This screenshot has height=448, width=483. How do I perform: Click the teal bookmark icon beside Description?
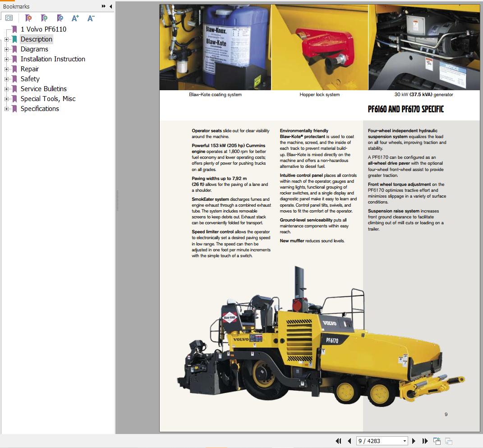tap(14, 39)
